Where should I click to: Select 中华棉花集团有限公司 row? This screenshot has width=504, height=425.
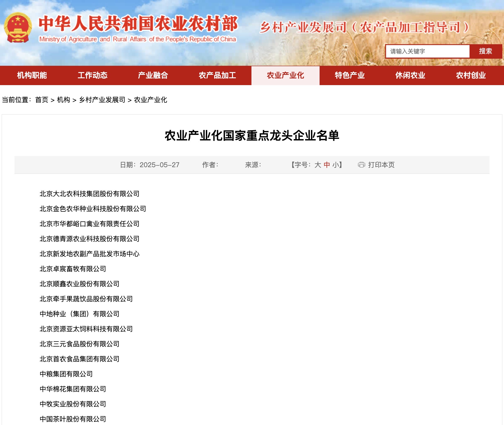[x=73, y=389]
